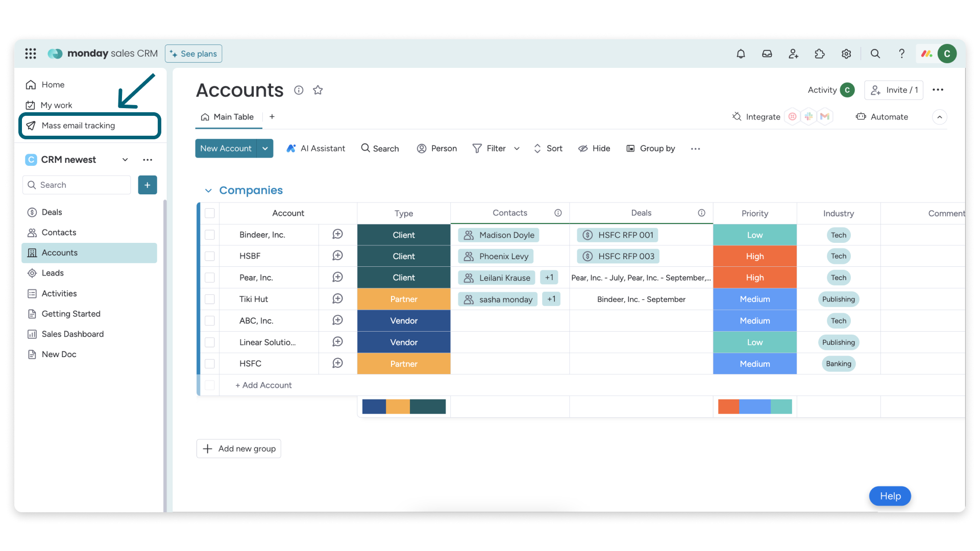Add a new board view with plus
Screen dimensions: 980x551
coord(272,117)
